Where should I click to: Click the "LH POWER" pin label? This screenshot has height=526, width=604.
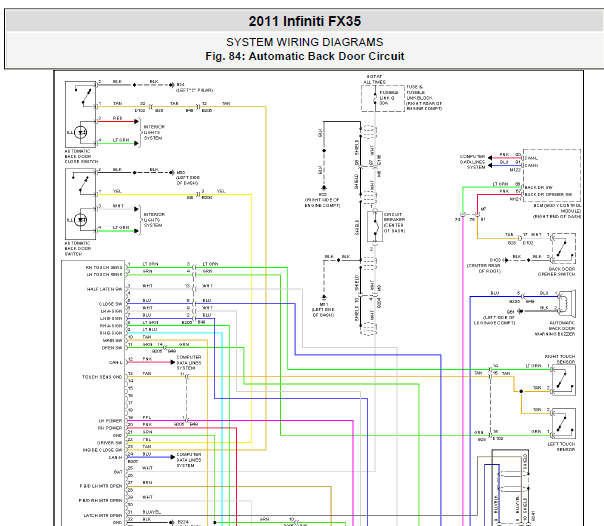pyautogui.click(x=110, y=421)
